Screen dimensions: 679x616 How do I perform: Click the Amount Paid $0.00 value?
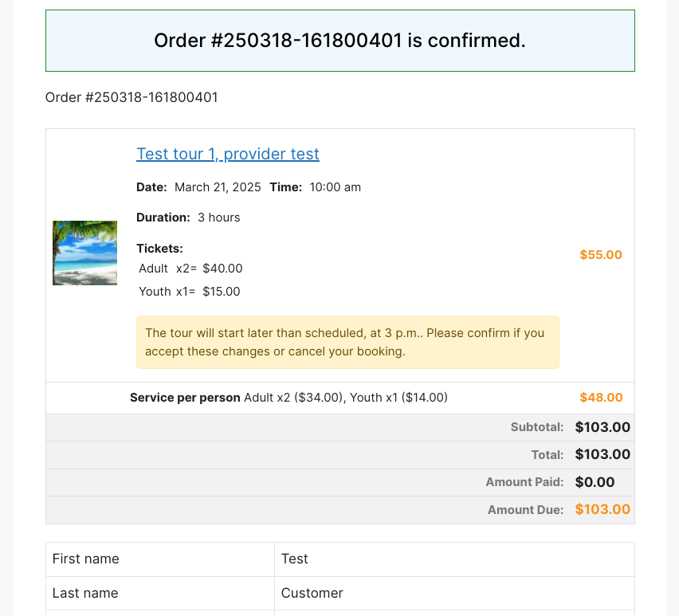tap(595, 482)
